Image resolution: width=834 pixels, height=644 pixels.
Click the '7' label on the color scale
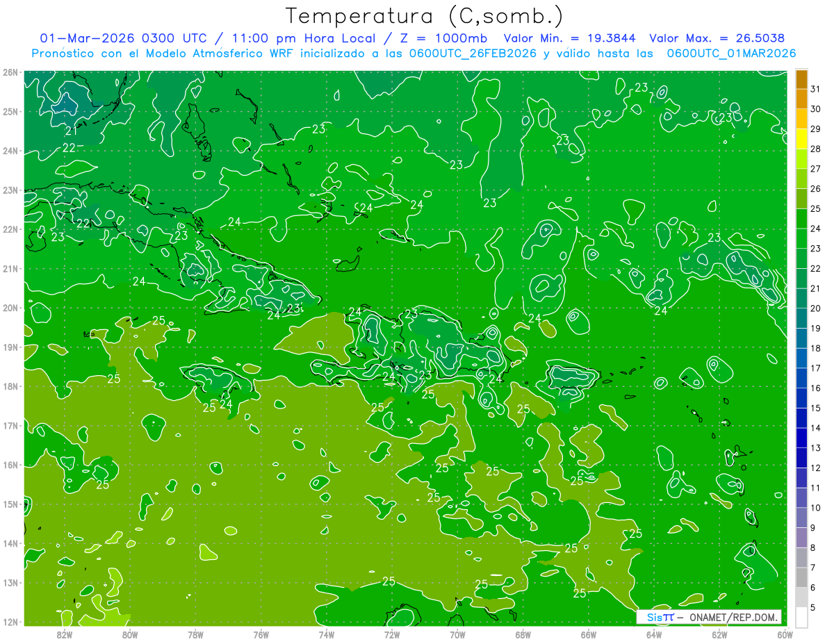tap(813, 568)
